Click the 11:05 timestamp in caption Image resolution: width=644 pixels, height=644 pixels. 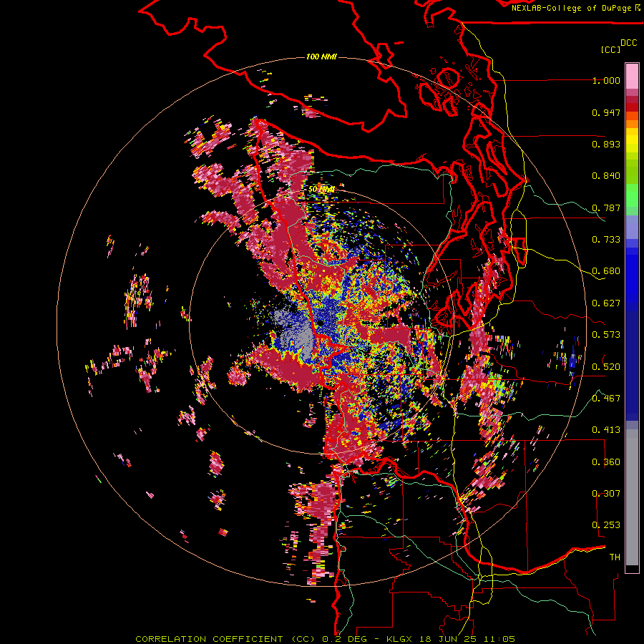click(499, 639)
